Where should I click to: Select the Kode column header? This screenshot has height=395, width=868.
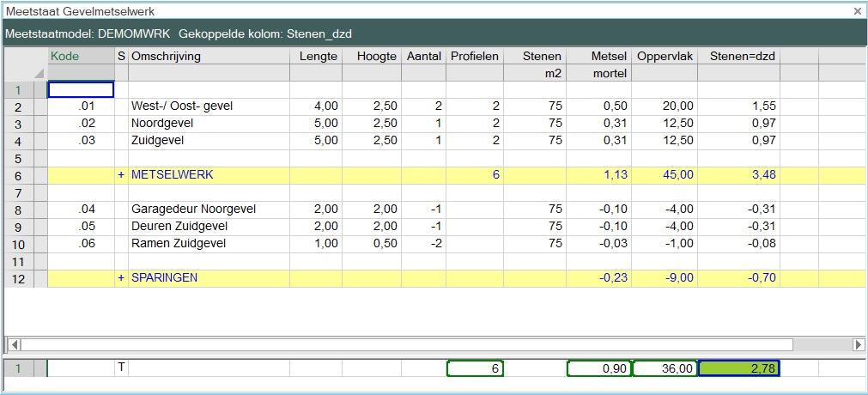pos(81,57)
